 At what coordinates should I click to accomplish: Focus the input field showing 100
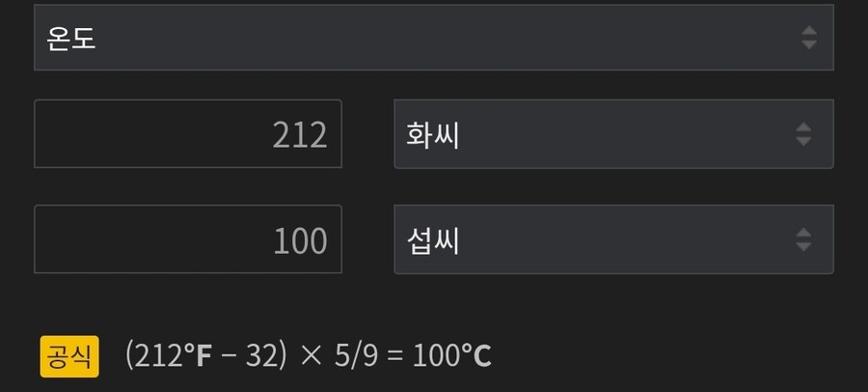click(188, 239)
